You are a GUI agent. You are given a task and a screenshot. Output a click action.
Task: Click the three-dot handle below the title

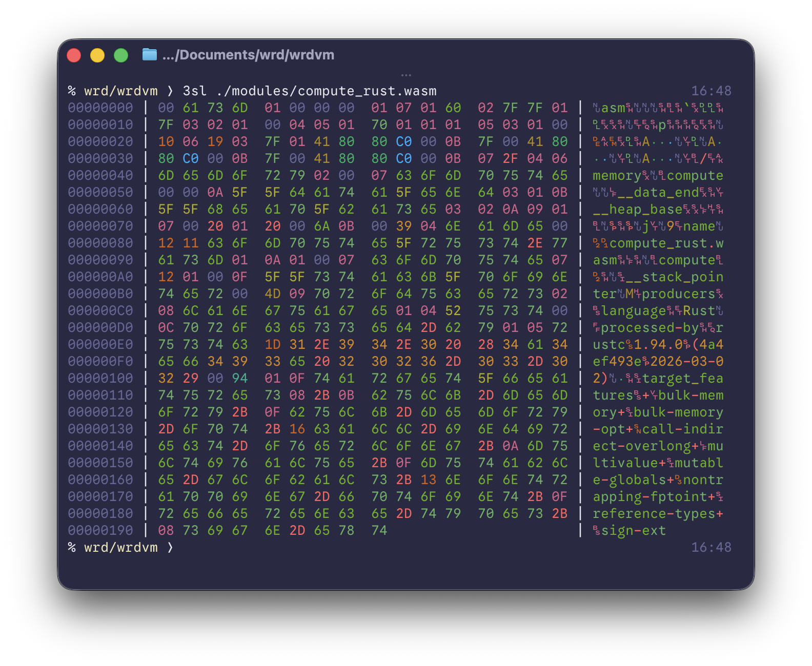(406, 75)
